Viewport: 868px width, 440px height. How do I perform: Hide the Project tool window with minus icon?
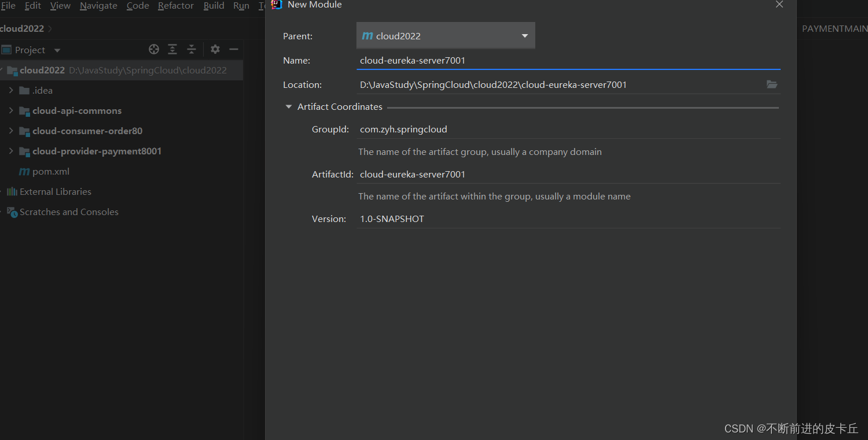coord(234,50)
